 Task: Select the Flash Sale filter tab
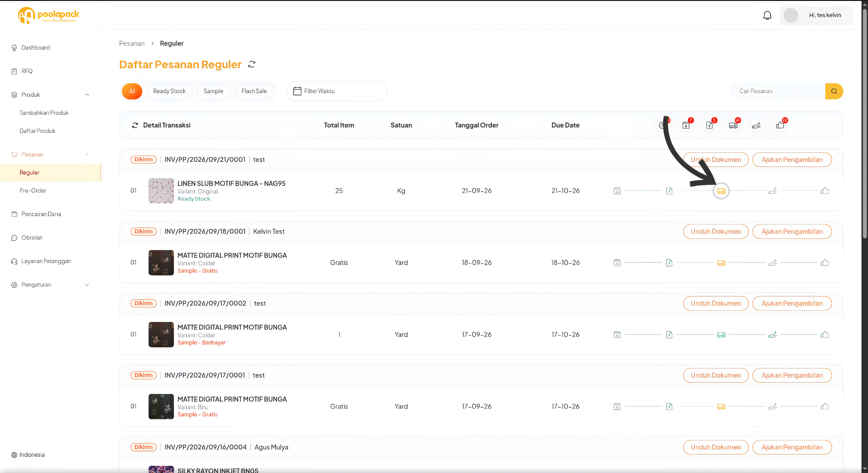[x=254, y=91]
